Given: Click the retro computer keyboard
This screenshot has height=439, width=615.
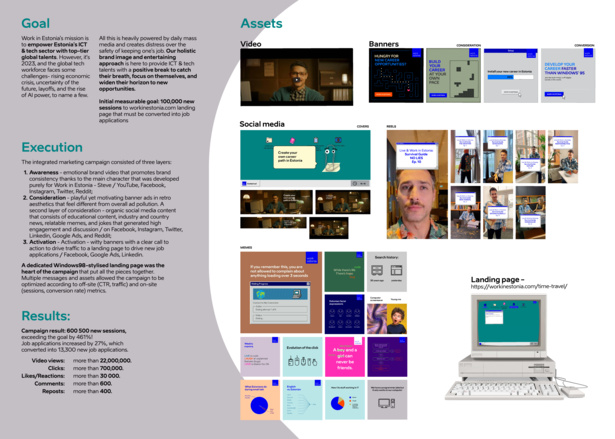Looking at the screenshot, I should (x=503, y=390).
